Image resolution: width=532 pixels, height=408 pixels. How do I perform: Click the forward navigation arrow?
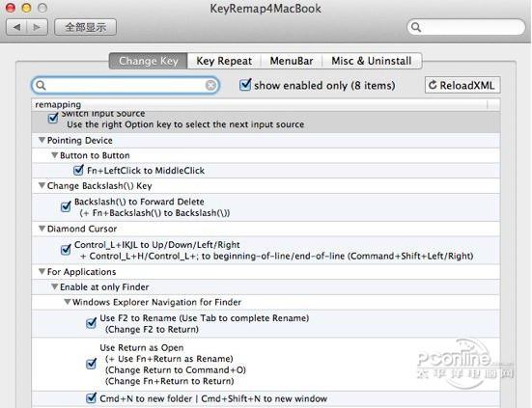point(37,27)
